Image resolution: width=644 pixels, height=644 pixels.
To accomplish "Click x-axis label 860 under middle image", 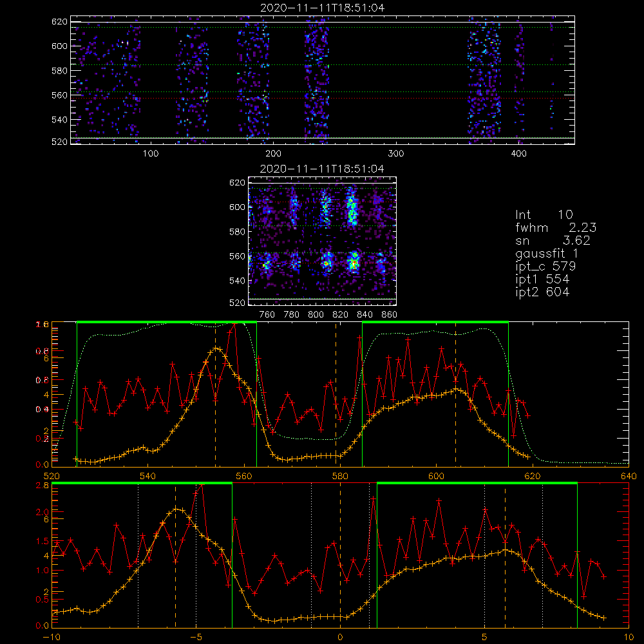I will (x=390, y=315).
